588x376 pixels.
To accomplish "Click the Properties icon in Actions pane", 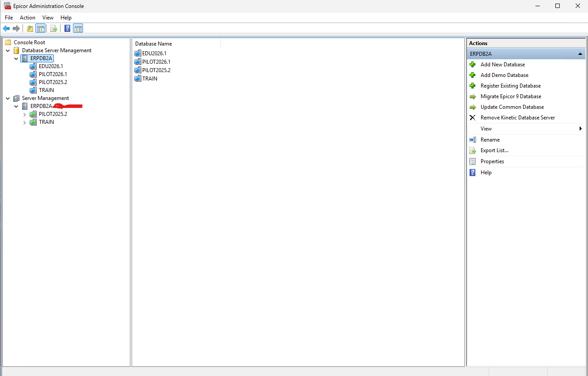I will point(473,161).
